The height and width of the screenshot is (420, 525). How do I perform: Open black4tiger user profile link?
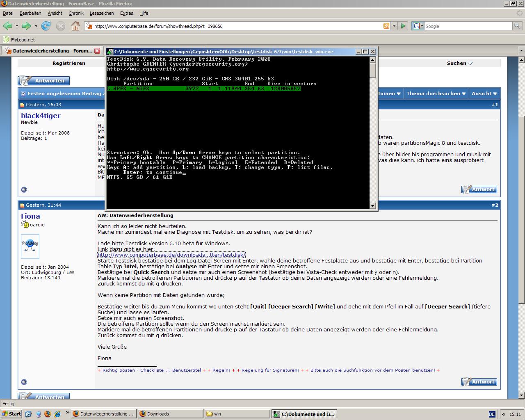[41, 116]
